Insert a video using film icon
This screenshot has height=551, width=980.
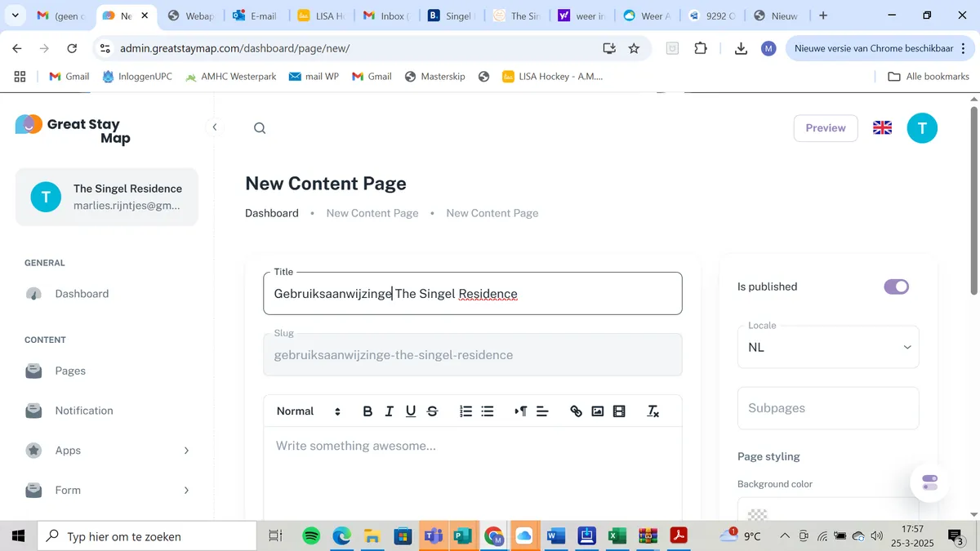point(619,411)
